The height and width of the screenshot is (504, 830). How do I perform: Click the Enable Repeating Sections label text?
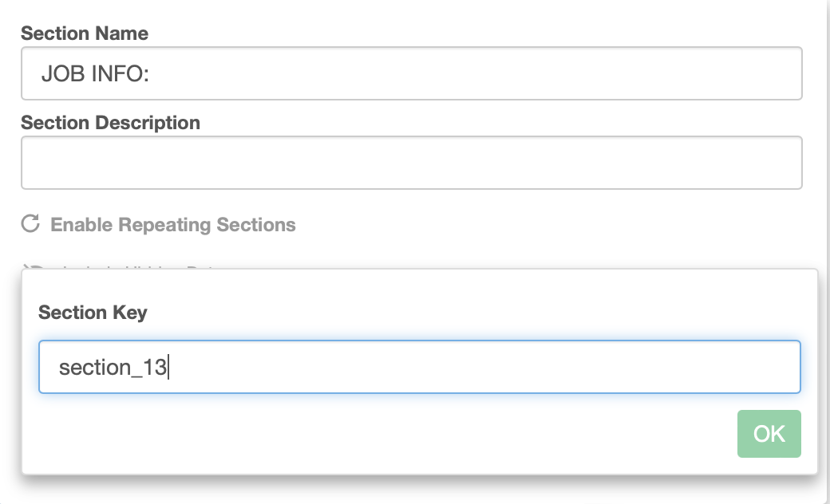[173, 224]
